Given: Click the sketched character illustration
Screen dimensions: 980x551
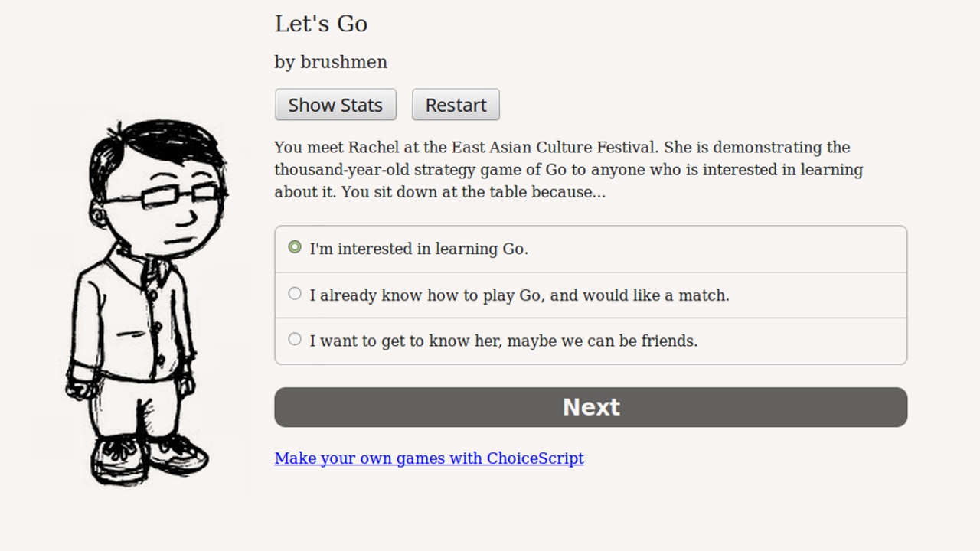Looking at the screenshot, I should pyautogui.click(x=145, y=302).
